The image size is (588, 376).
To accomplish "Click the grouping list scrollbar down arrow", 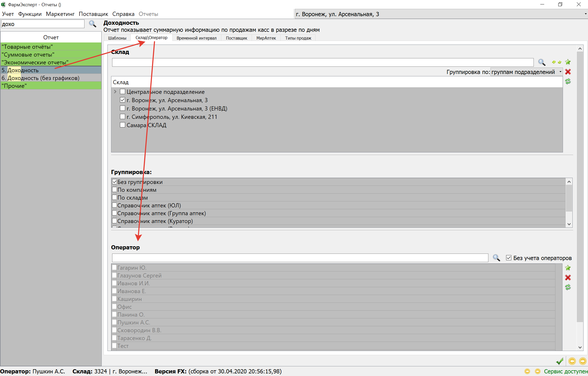I will pos(569,224).
